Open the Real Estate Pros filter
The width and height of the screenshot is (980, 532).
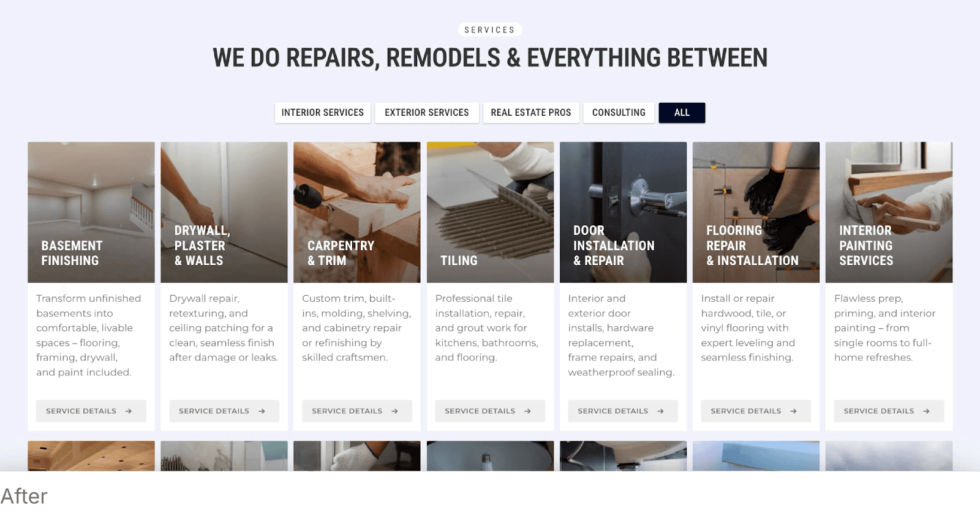coord(531,113)
